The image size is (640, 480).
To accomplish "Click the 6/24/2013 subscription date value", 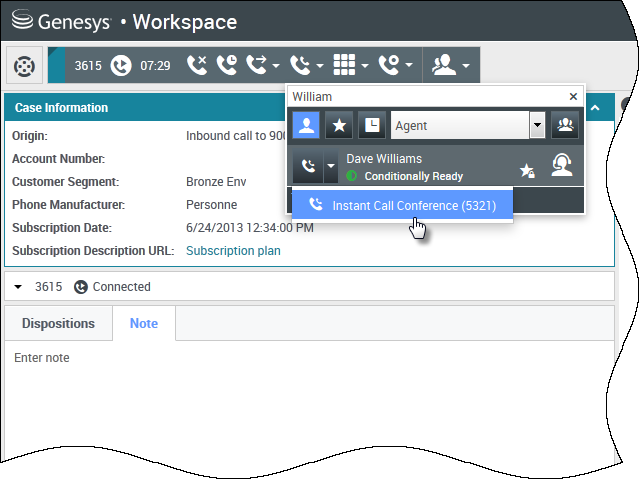I will [x=250, y=228].
